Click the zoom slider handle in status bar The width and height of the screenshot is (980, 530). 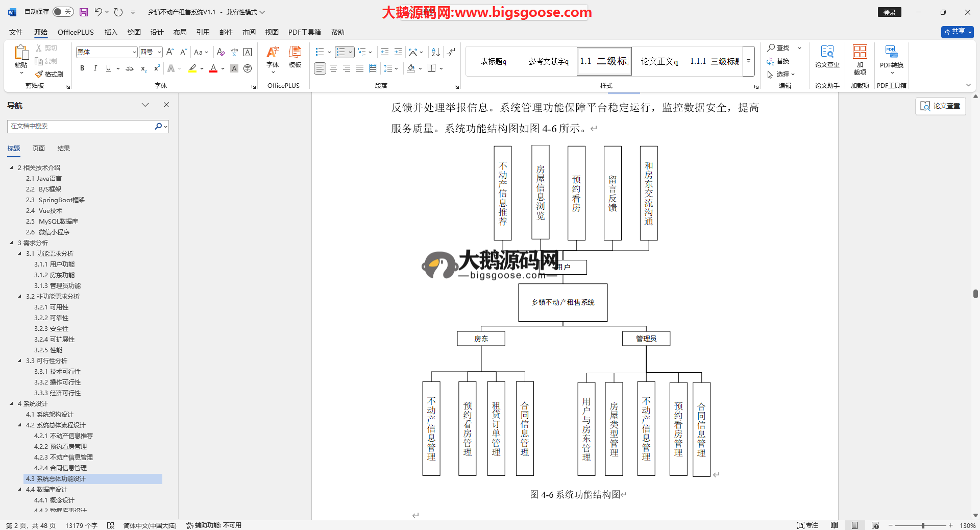pos(922,525)
